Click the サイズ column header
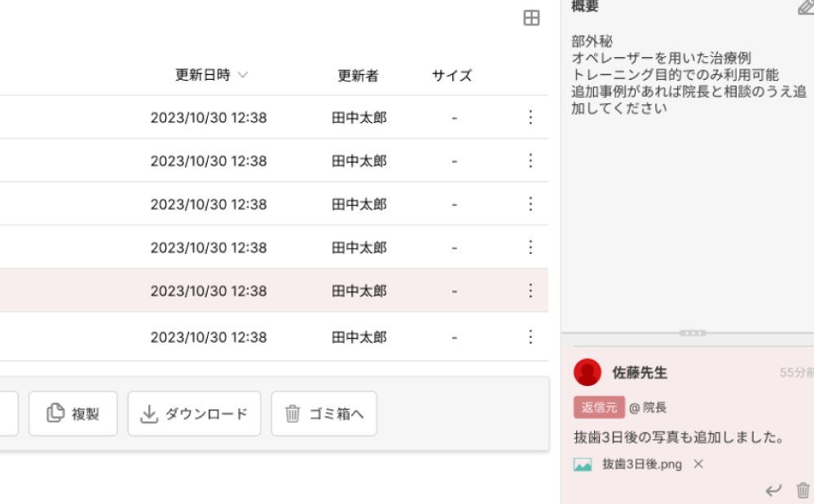The image size is (814, 504). coord(451,76)
